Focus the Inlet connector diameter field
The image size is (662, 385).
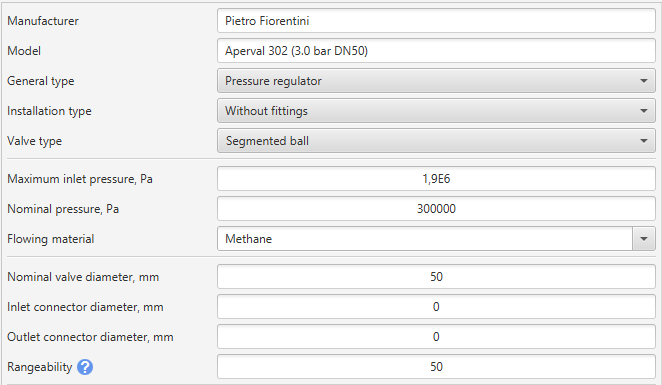pos(436,307)
